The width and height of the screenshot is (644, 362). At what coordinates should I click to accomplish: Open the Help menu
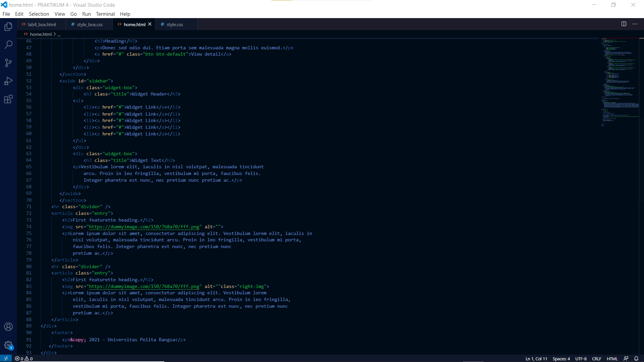coord(125,14)
